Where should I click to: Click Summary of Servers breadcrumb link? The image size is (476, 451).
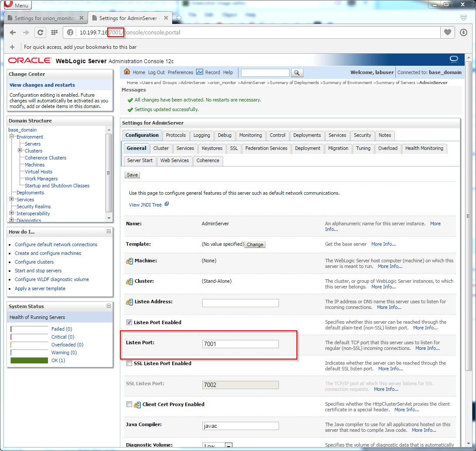click(395, 82)
